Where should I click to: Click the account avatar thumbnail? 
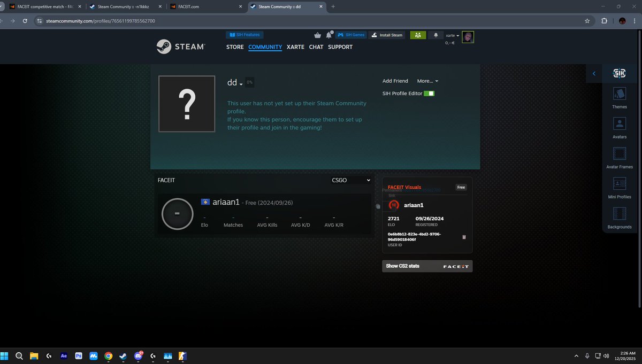point(468,37)
